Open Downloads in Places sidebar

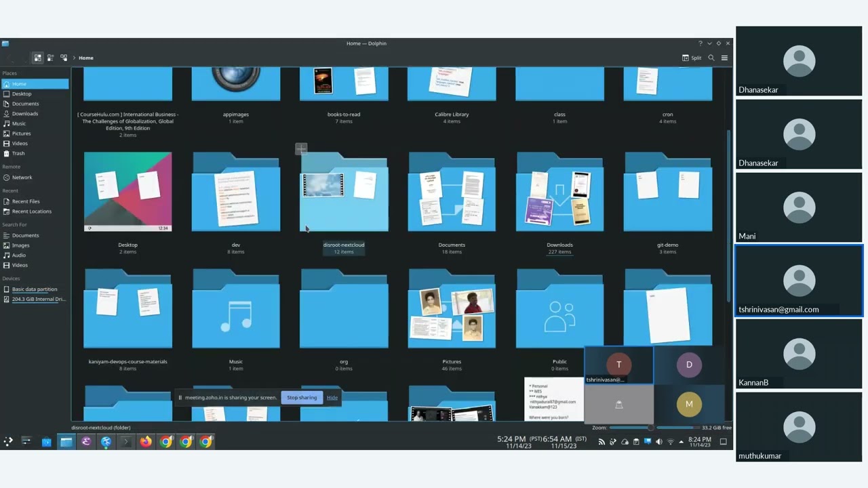tap(35, 113)
